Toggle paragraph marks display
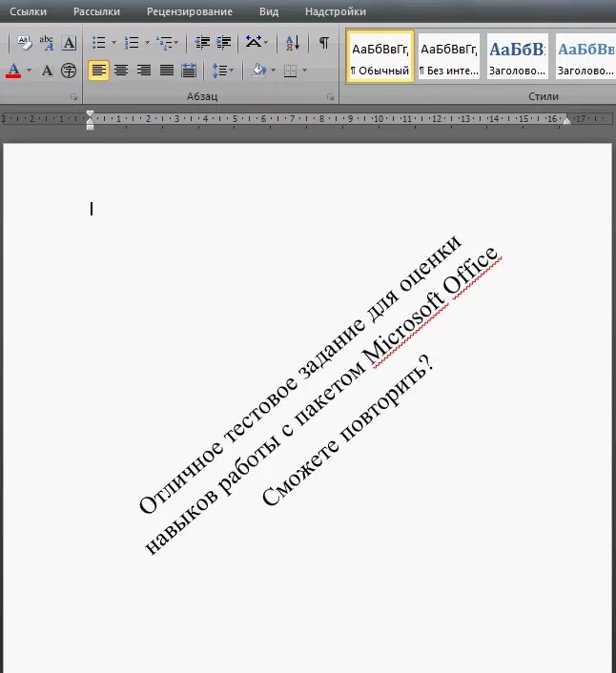The height and width of the screenshot is (673, 616). coord(324,43)
